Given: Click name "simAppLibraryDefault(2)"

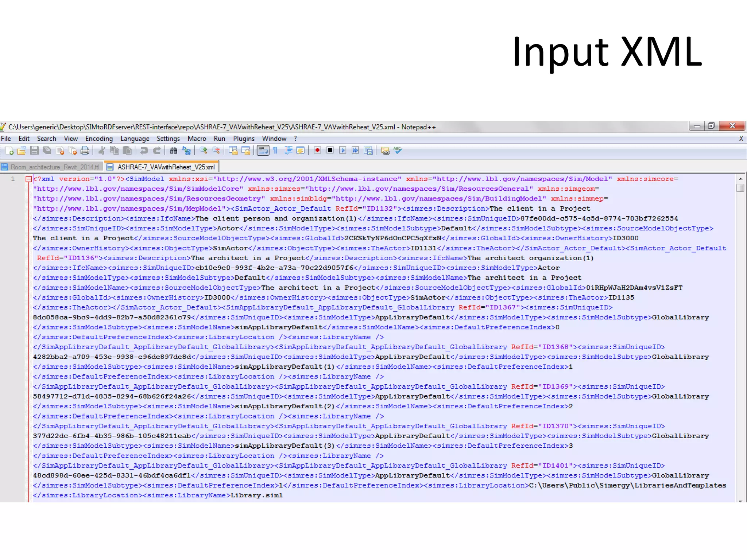Looking at the screenshot, I should click(x=285, y=406).
